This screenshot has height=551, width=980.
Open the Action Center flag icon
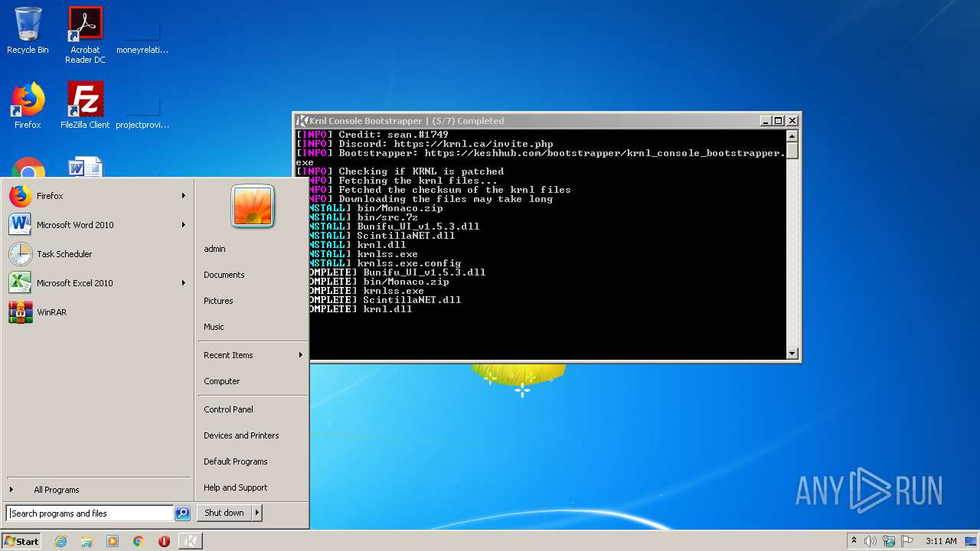tap(906, 541)
